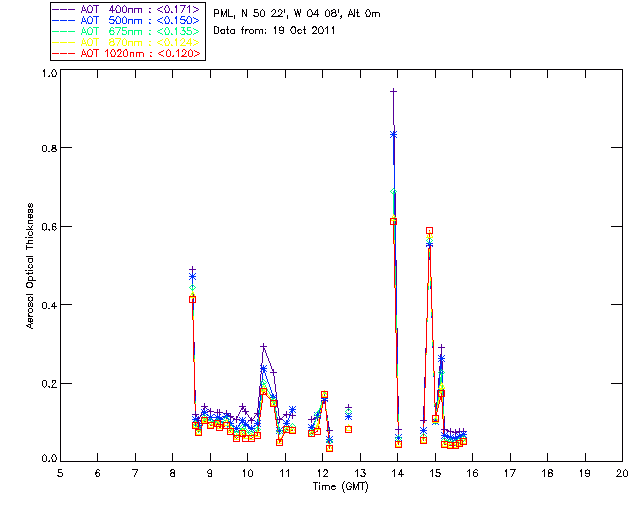Viewport: 640px width, 512px height.
Task: Click the AOT 500nm legend entry
Action: [127, 20]
